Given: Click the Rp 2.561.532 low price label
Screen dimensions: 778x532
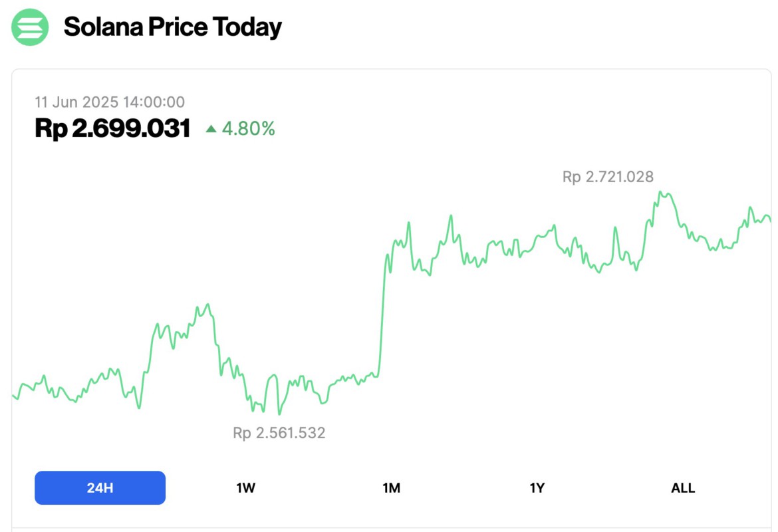Looking at the screenshot, I should 279,433.
